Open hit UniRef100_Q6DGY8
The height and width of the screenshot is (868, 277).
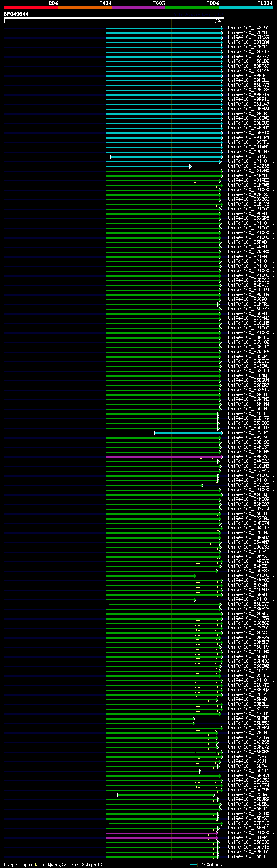(x=248, y=361)
